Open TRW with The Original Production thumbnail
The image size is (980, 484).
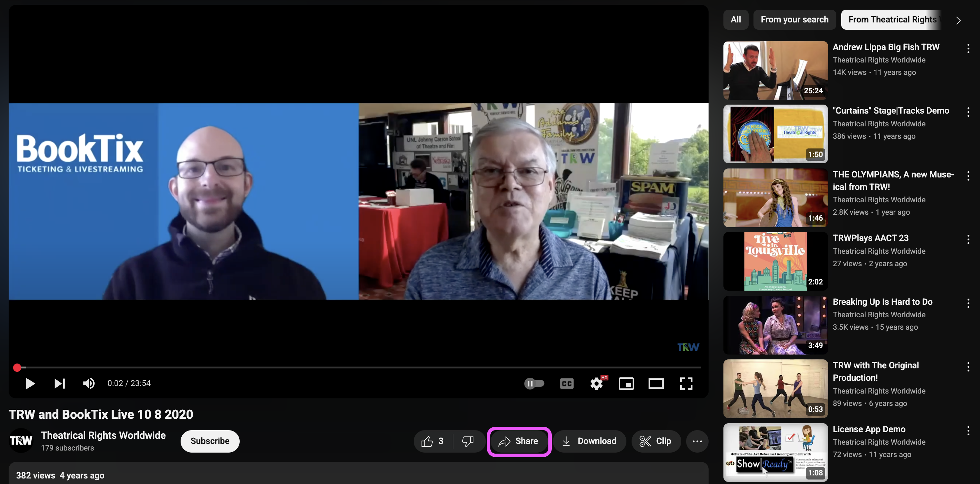[x=775, y=389]
